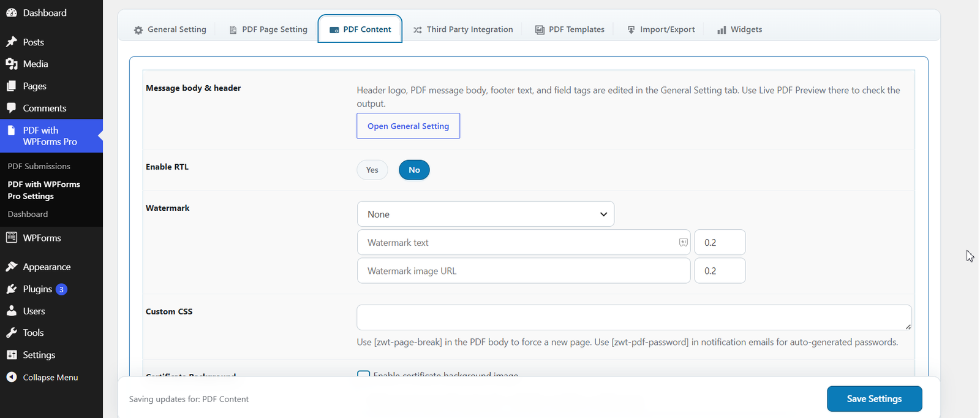
Task: Click the PDF Page Setting document icon
Action: [x=233, y=30]
